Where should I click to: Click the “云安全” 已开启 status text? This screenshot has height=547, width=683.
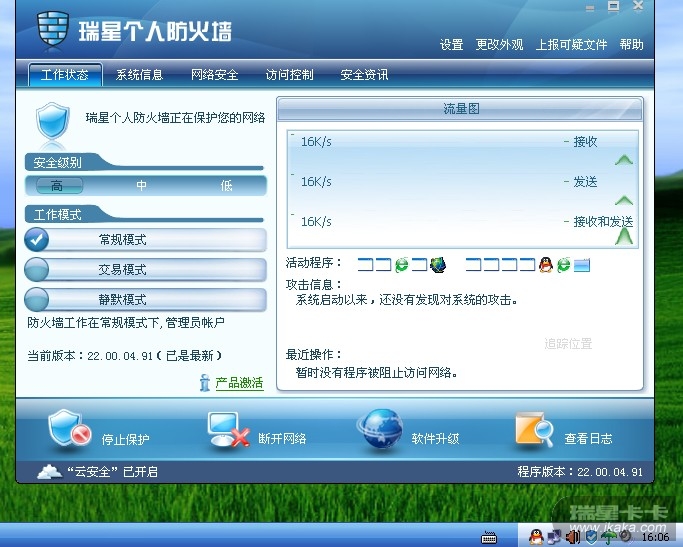(112, 472)
